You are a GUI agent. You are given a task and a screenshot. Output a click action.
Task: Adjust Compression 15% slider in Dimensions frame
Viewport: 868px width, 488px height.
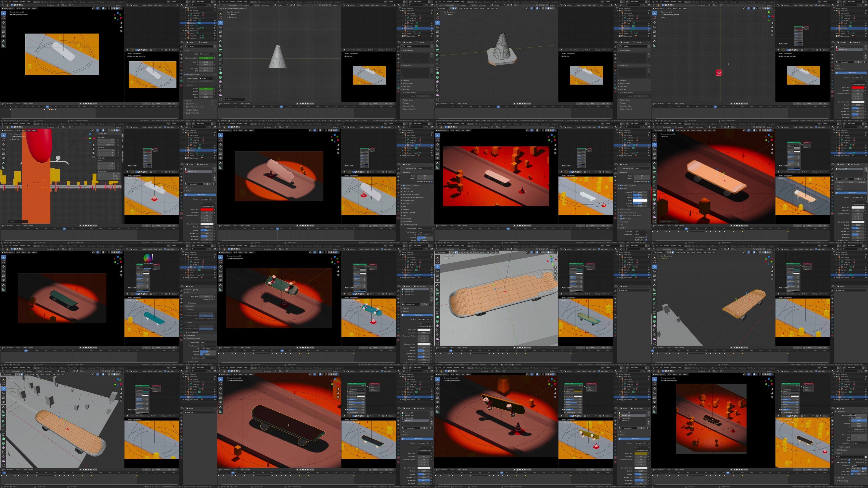coord(859,474)
